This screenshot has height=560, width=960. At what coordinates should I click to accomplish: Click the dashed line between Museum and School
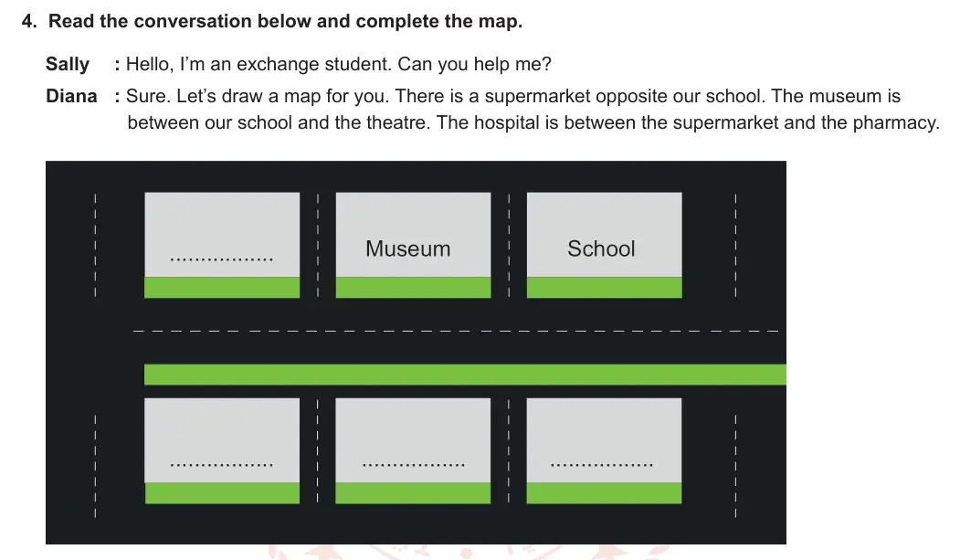(509, 246)
